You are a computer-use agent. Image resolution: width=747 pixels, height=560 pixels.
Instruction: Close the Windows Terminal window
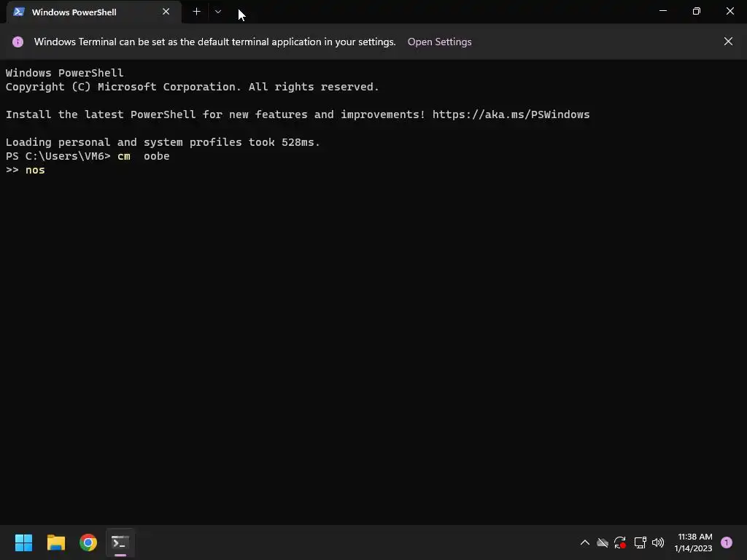(x=729, y=11)
